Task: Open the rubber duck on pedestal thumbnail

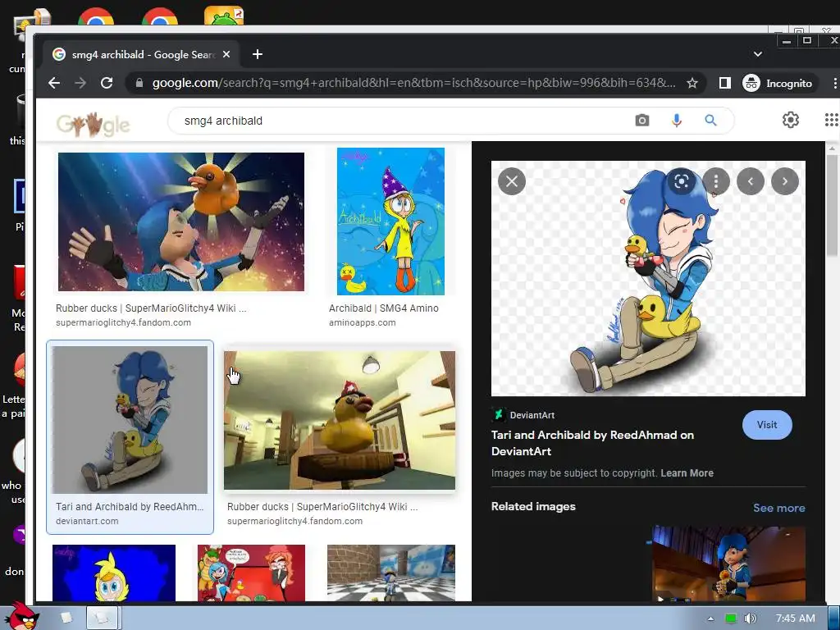Action: point(340,421)
